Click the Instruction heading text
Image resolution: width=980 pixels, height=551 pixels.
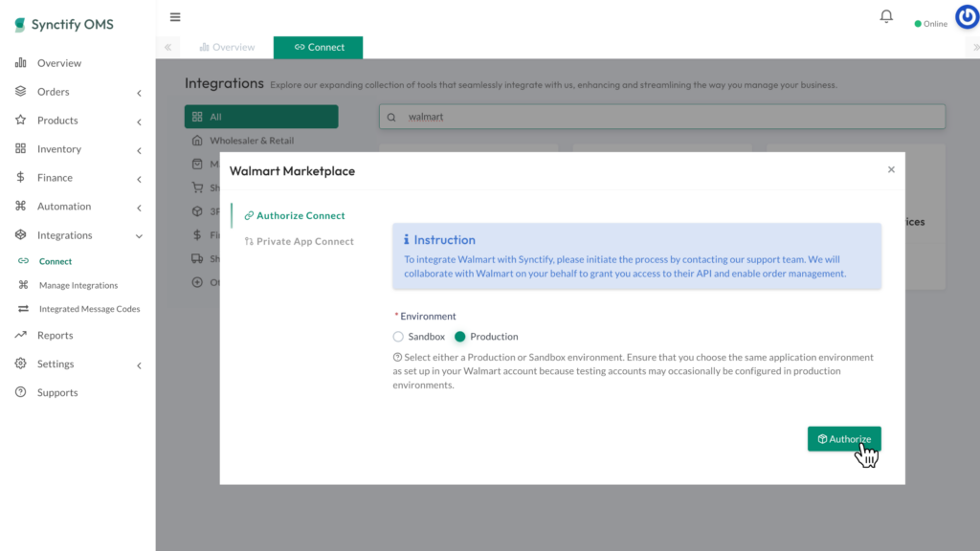444,239
